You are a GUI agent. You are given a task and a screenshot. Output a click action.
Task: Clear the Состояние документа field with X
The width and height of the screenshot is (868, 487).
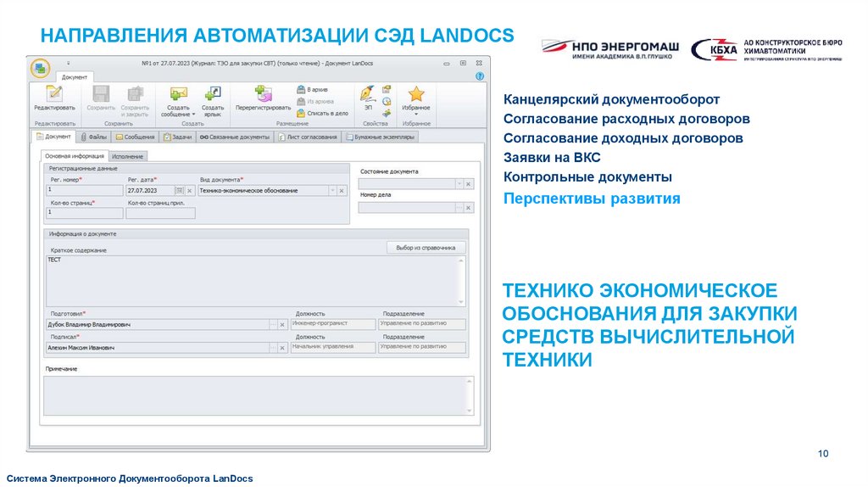coord(468,184)
